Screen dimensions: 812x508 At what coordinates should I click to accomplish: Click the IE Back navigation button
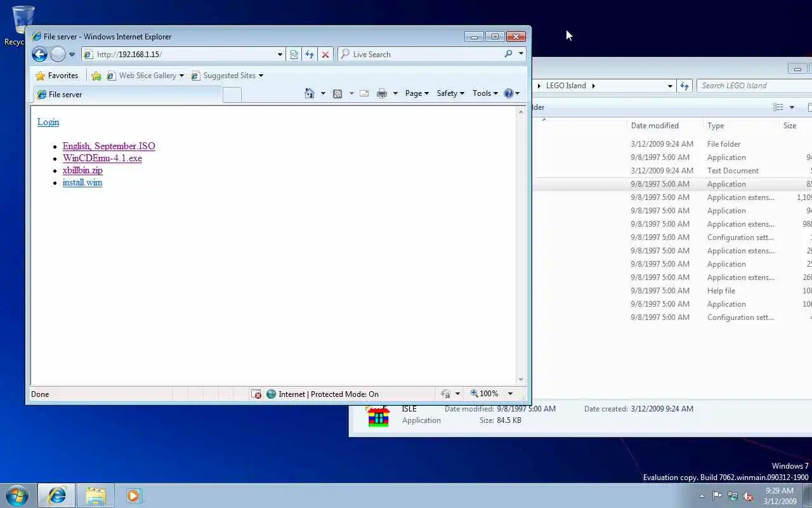click(x=39, y=54)
